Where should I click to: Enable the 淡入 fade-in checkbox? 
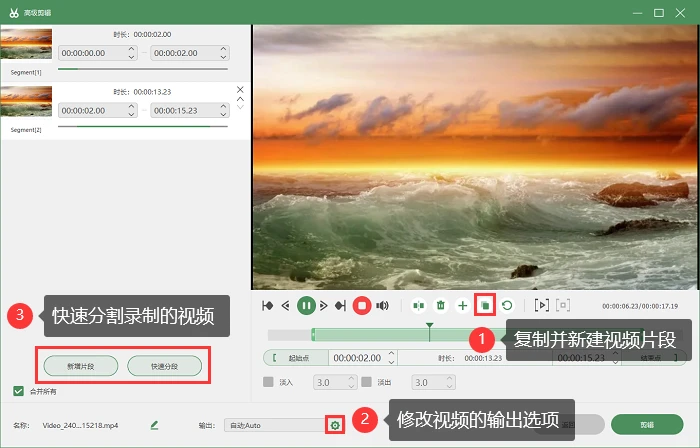[x=268, y=382]
